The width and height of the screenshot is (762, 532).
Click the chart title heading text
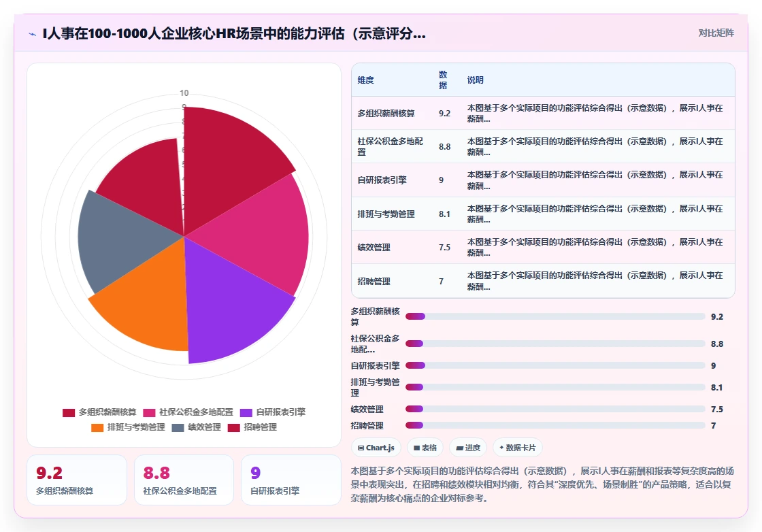coord(234,33)
